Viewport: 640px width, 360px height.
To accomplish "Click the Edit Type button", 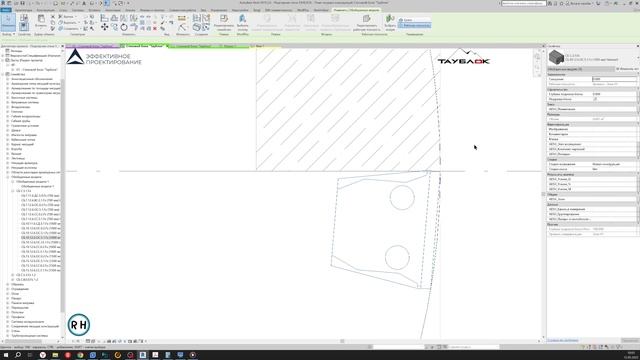I will coord(627,69).
